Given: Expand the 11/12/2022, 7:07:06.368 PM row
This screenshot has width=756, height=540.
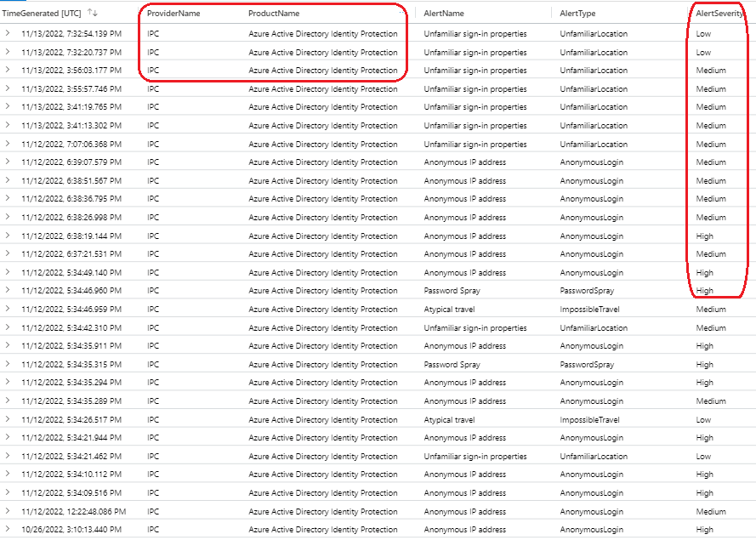Looking at the screenshot, I should [8, 145].
